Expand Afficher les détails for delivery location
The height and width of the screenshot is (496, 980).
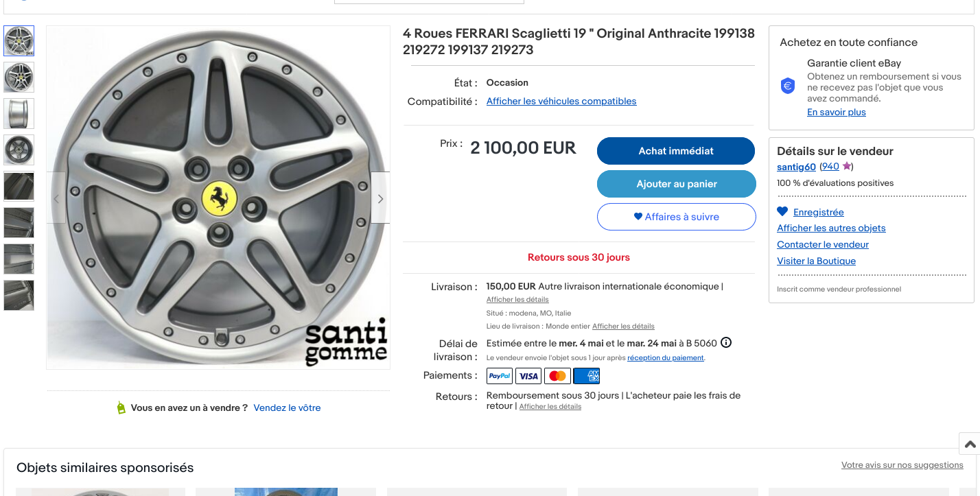(x=623, y=327)
